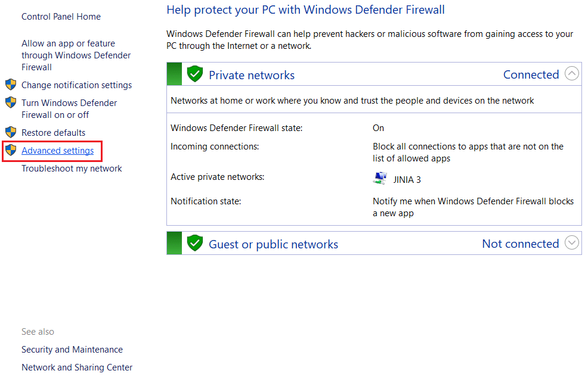Click Incoming connections label

(215, 147)
